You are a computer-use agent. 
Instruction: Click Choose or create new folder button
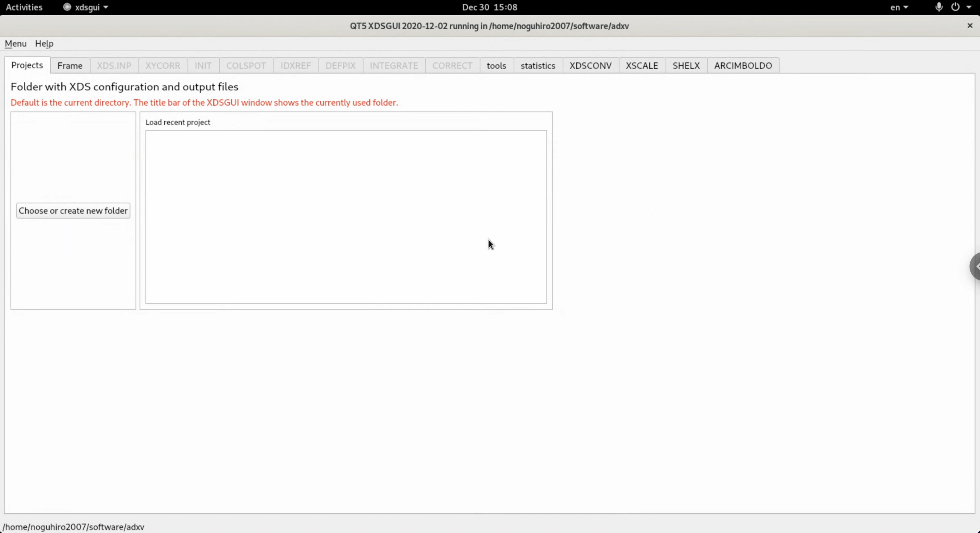(x=73, y=211)
